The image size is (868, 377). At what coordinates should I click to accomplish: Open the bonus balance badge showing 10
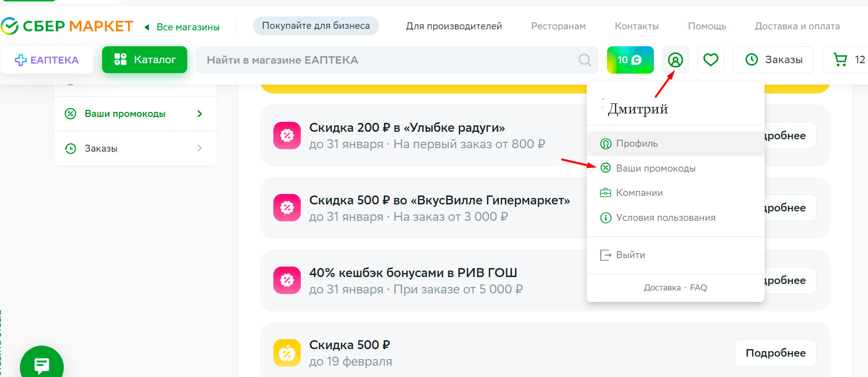(630, 60)
